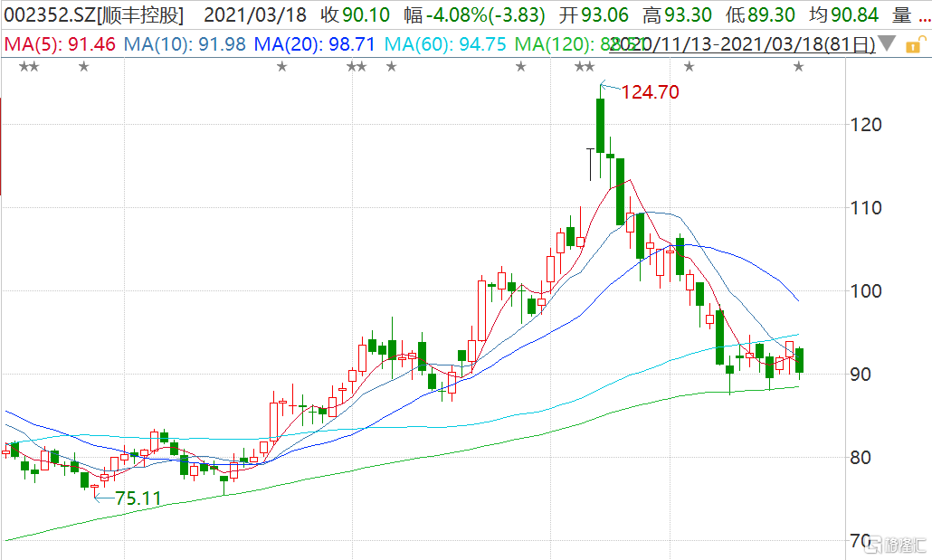Select the stock title 002352.SZ[顺丰控股]
This screenshot has height=560, width=932.
pyautogui.click(x=94, y=14)
